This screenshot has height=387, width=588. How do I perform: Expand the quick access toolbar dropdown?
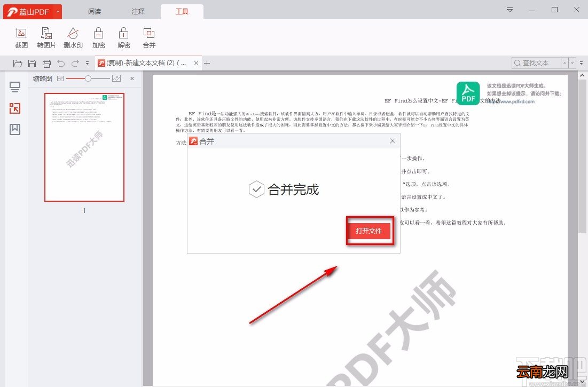(x=88, y=64)
